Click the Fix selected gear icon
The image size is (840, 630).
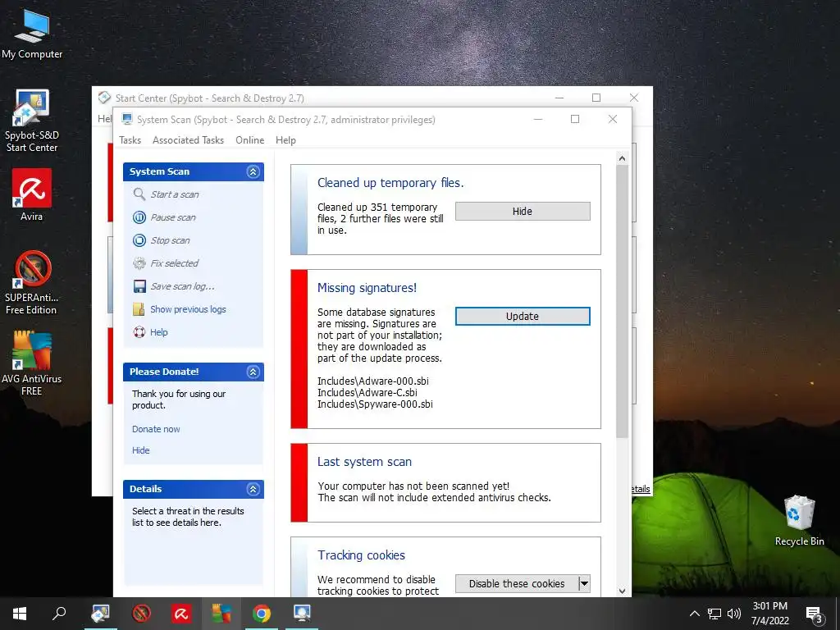(x=139, y=263)
